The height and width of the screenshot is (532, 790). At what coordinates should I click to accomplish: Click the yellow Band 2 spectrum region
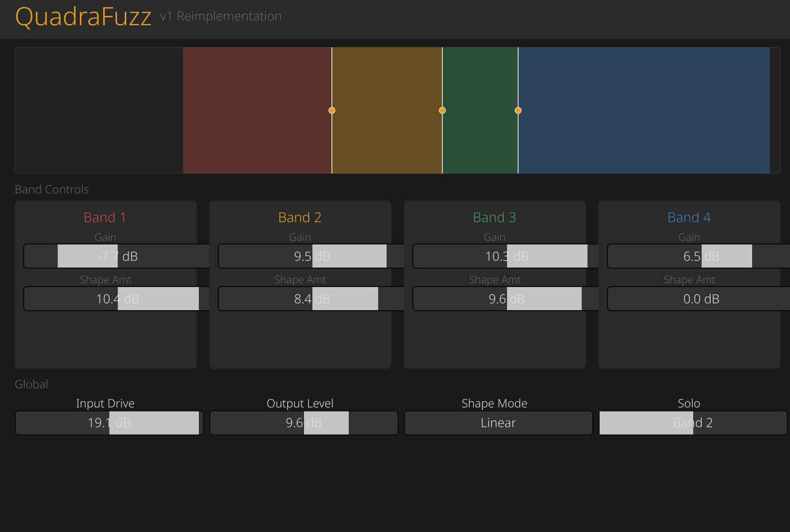[387, 137]
